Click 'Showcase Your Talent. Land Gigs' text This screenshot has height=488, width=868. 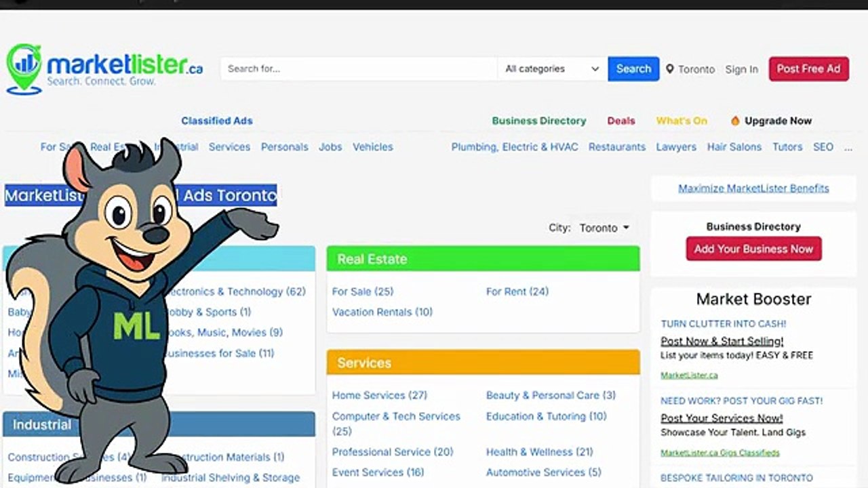734,432
